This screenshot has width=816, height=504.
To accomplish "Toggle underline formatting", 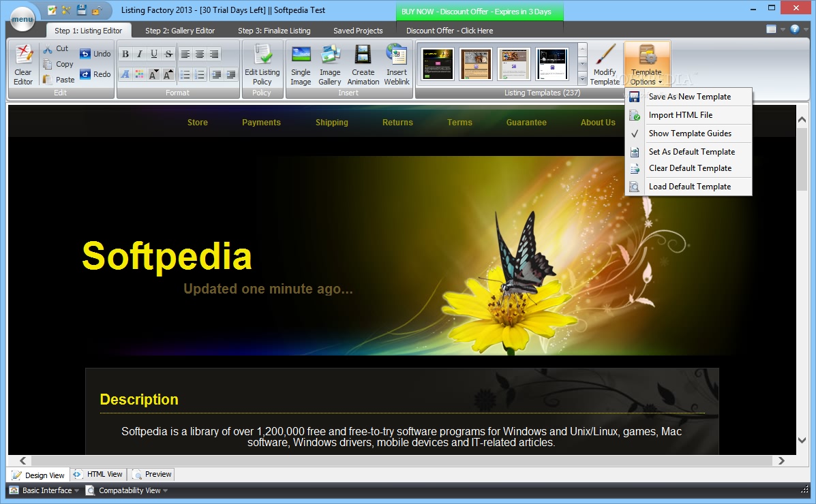I will click(154, 54).
